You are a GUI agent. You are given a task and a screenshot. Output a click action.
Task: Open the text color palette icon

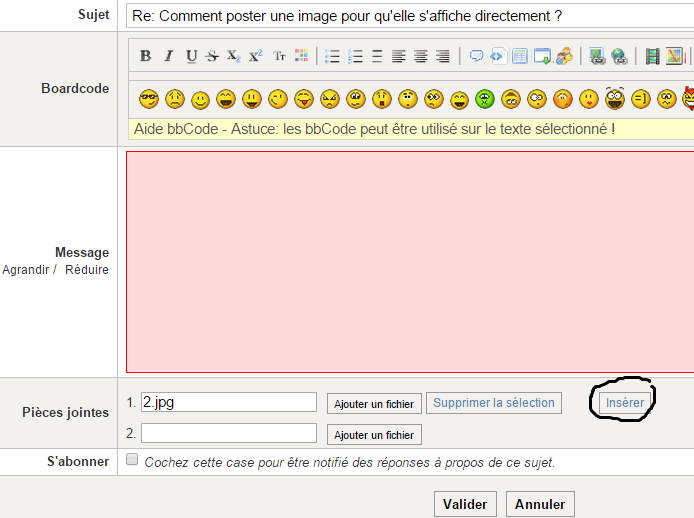point(301,56)
